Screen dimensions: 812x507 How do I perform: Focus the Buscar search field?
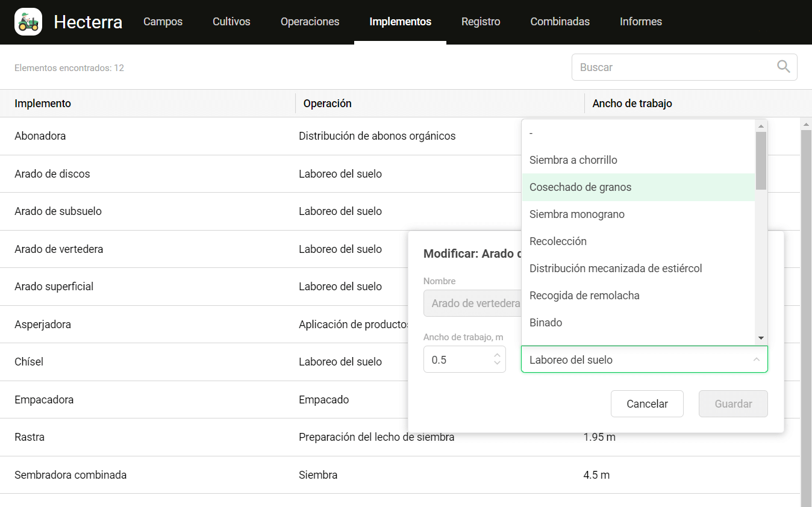(x=684, y=67)
